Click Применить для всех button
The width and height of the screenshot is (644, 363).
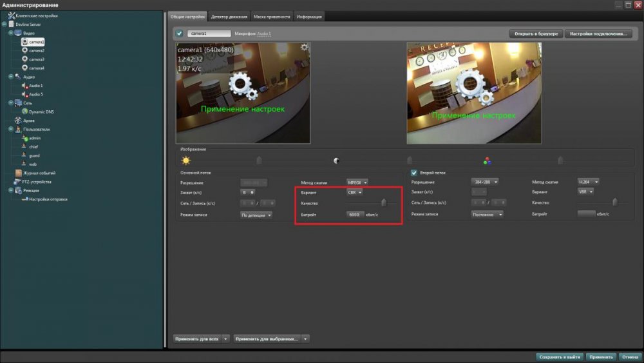196,338
